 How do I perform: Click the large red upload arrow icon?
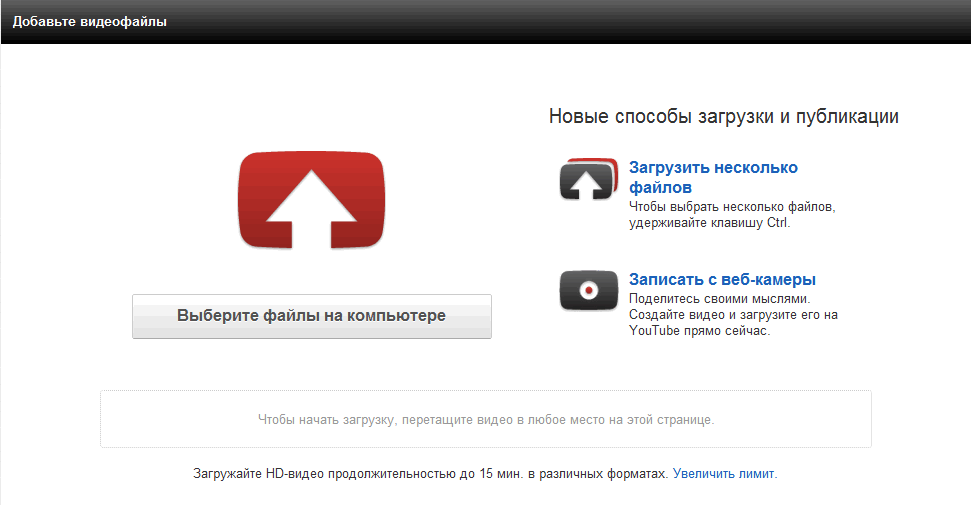tap(311, 200)
